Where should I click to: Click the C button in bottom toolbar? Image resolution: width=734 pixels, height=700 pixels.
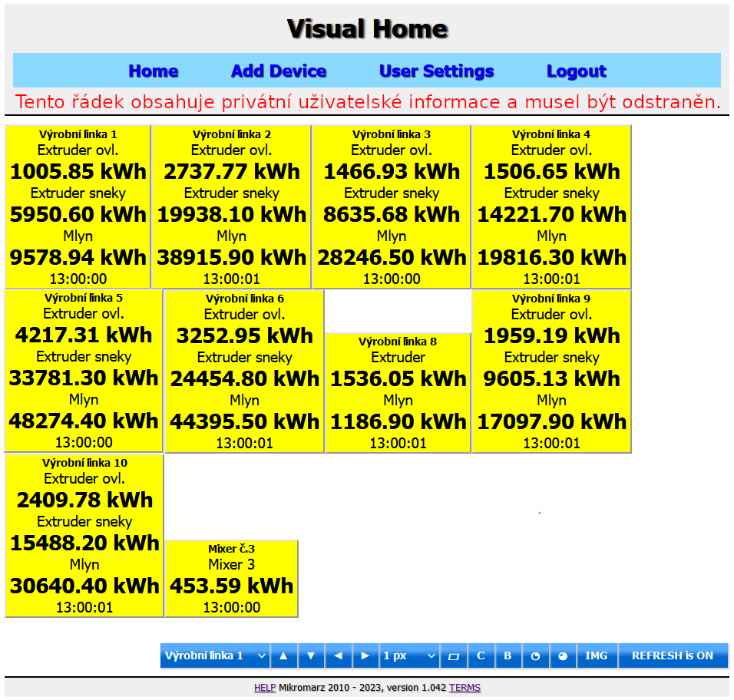(481, 655)
